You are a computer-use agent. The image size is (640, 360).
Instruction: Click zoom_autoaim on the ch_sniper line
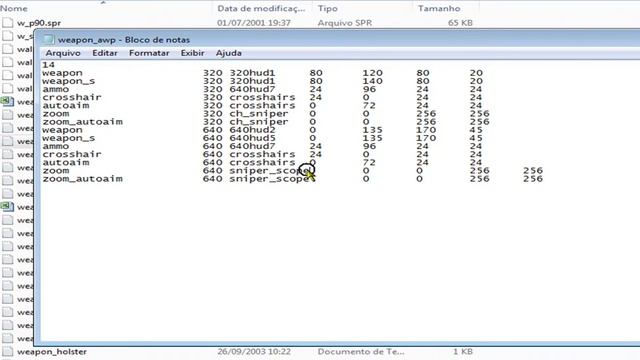82,122
